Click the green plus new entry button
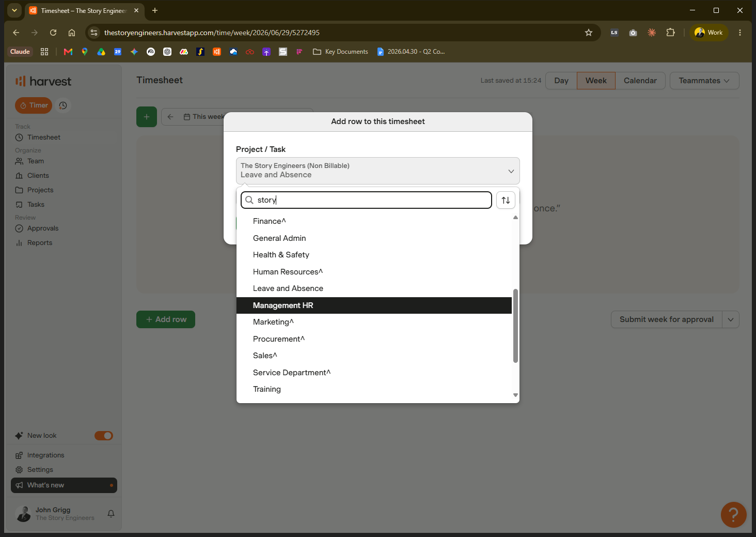 click(147, 117)
